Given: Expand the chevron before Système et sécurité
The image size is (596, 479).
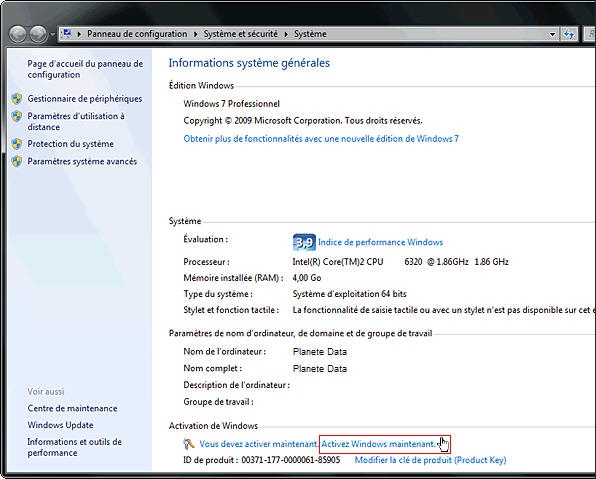Looking at the screenshot, I should pos(195,34).
